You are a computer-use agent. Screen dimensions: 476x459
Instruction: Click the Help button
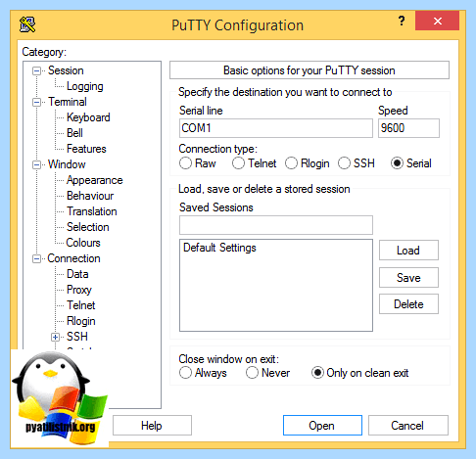[152, 426]
